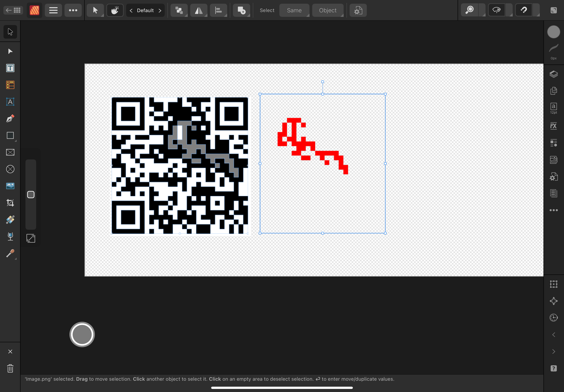This screenshot has width=564, height=392.
Task: Select the Artistic Text tool
Action: tap(10, 102)
